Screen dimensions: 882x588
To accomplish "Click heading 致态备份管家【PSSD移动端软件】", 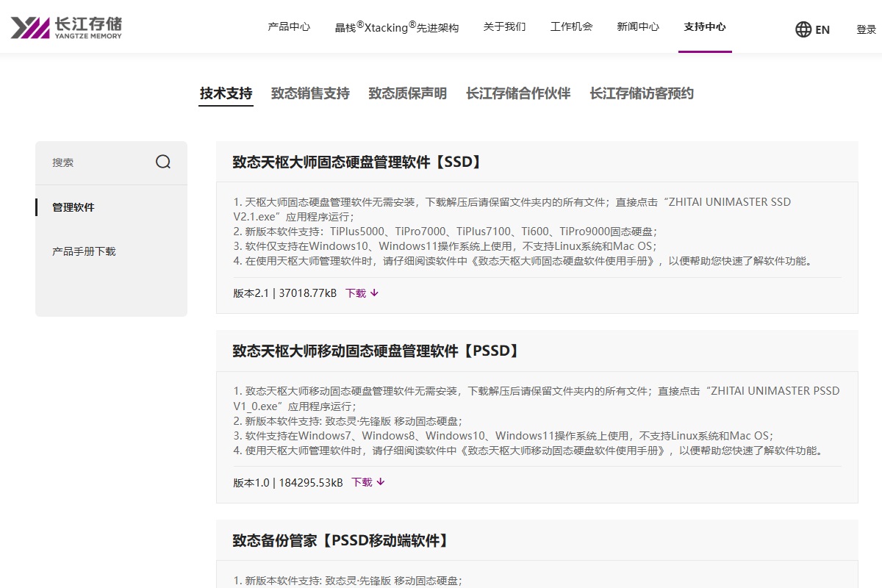I will (342, 540).
